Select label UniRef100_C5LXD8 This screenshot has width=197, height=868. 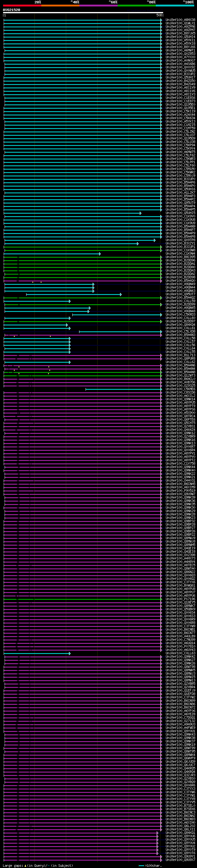[x=180, y=332]
